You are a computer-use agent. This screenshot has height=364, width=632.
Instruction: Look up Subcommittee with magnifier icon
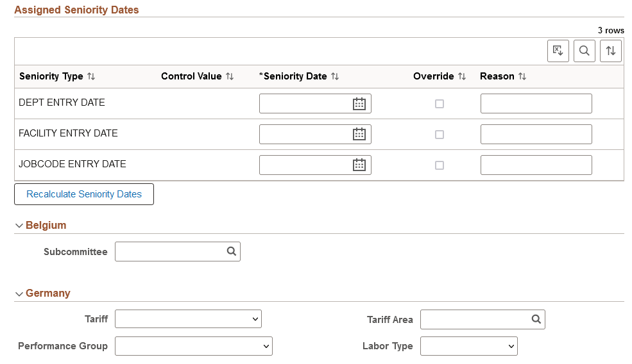pos(232,252)
